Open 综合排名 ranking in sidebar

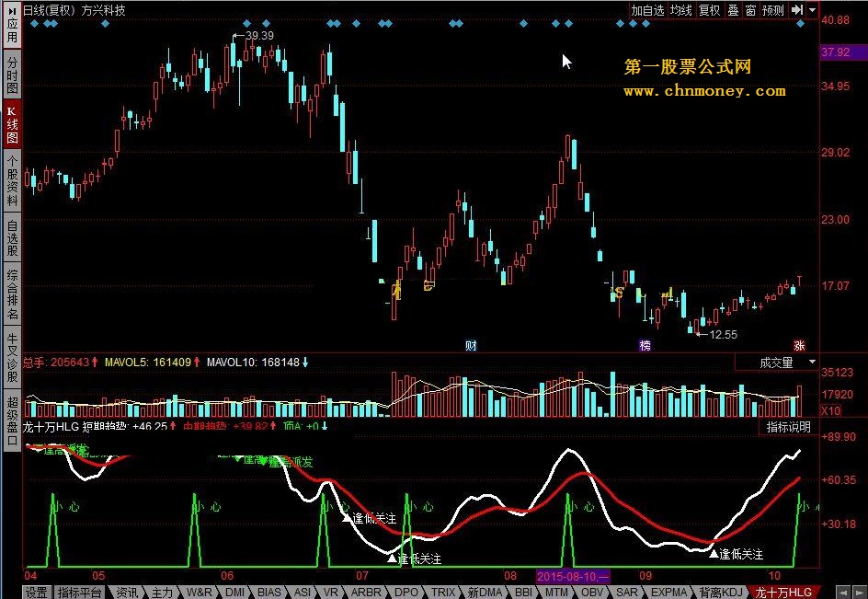click(x=12, y=294)
